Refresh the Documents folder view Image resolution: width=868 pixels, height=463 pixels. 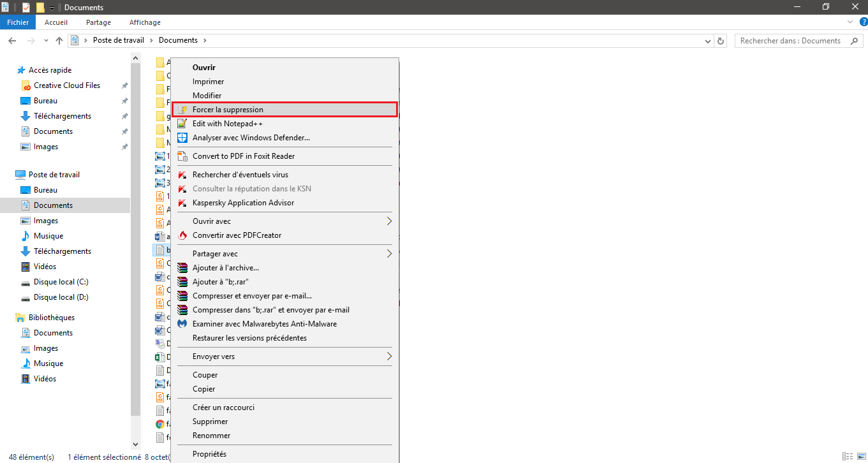pos(721,41)
